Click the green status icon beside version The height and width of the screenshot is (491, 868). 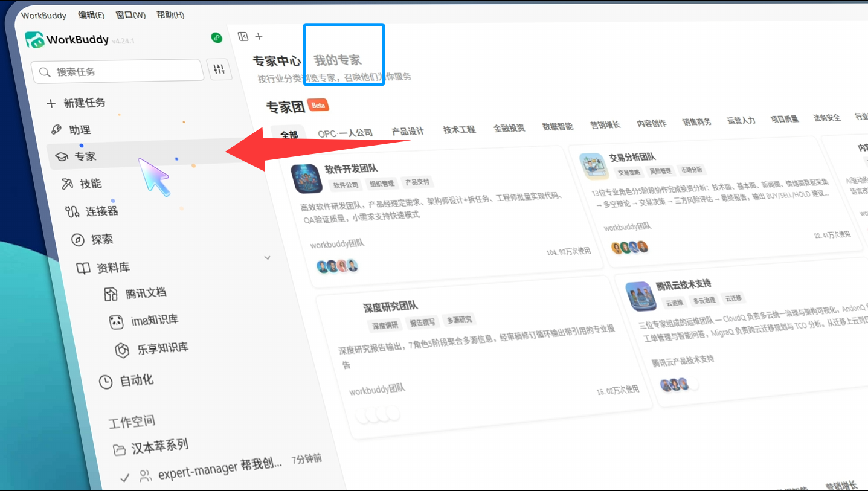pyautogui.click(x=217, y=38)
